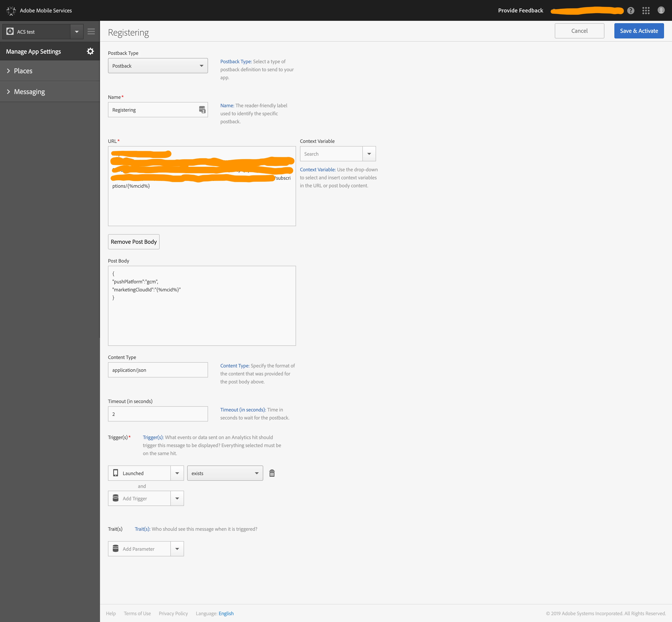Open the Add Parameter traits dropdown
672x622 pixels.
[177, 549]
